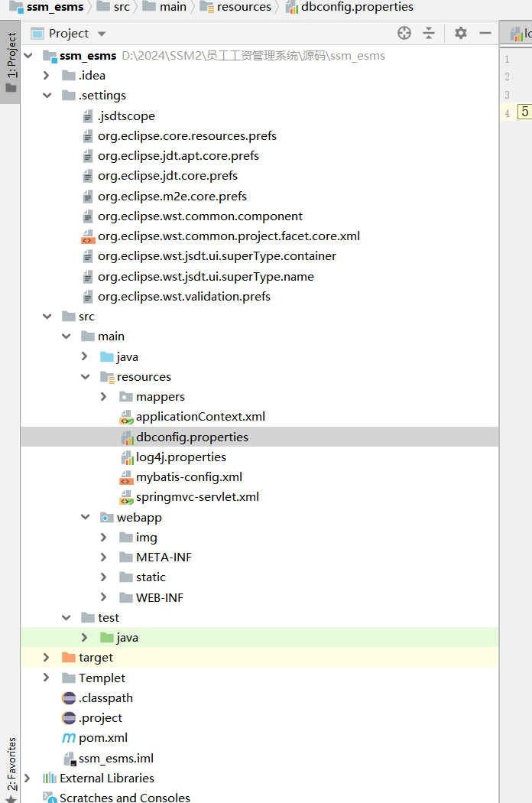
Task: Expand the mappers folder
Action: tap(104, 397)
